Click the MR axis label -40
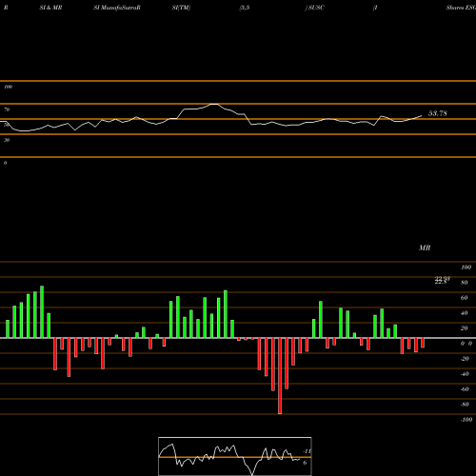 [x=465, y=374]
